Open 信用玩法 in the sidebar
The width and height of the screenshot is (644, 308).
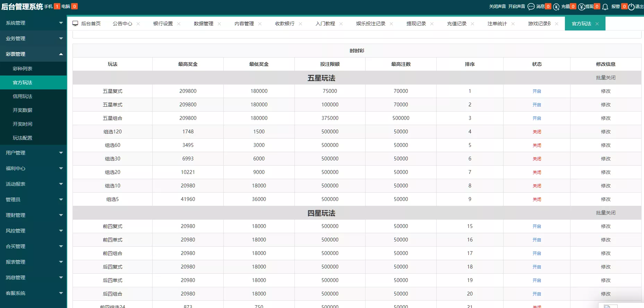[x=23, y=96]
